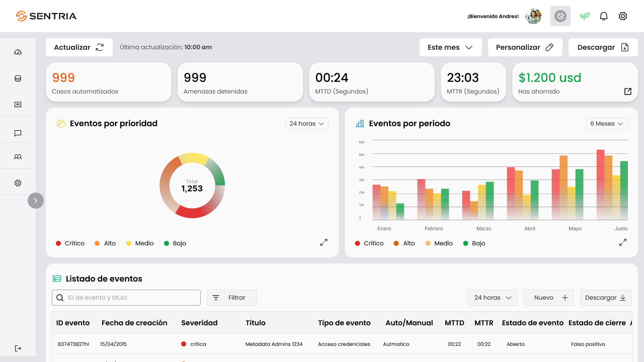Screen dimensions: 644x362
Task: Open notifications bell icon
Action: (x=604, y=16)
